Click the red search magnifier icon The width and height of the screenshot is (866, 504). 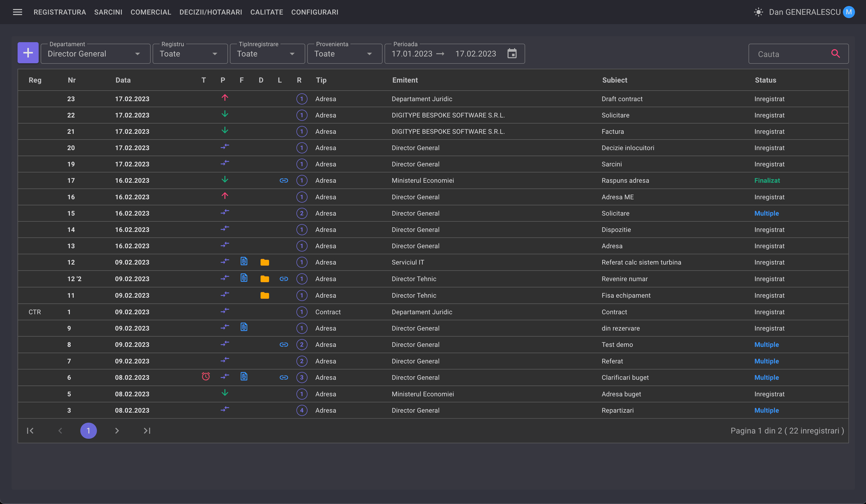(x=835, y=54)
